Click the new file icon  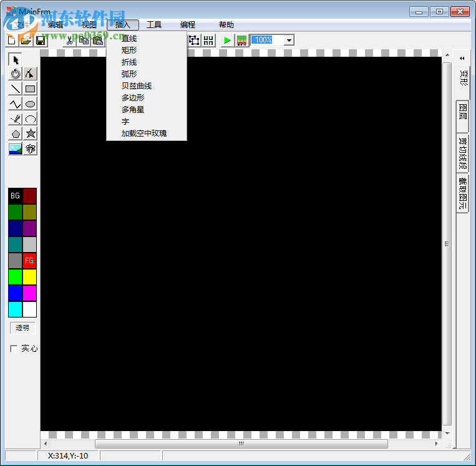click(x=11, y=40)
